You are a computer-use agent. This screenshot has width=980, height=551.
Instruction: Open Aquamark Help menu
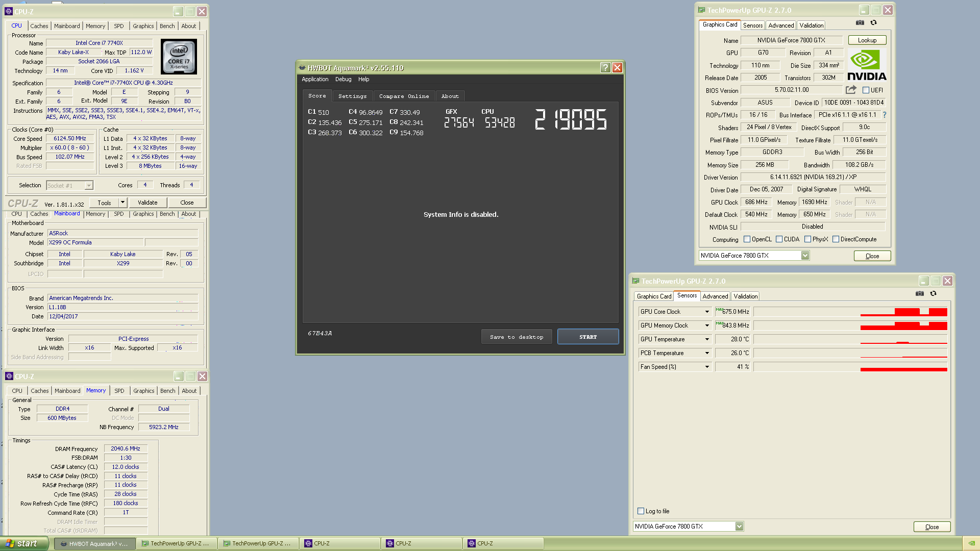coord(363,79)
